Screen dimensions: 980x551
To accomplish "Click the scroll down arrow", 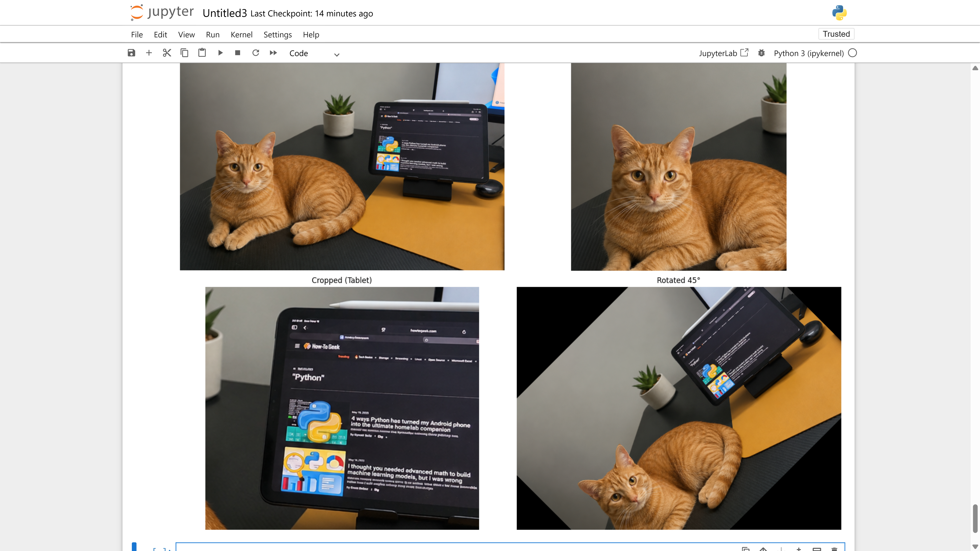I will 975,547.
